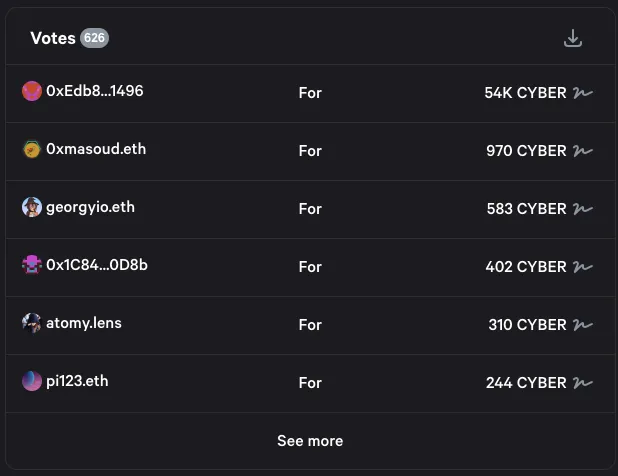The height and width of the screenshot is (476, 618).
Task: Click the signature icon next to 310 CYBER
Action: 583,325
